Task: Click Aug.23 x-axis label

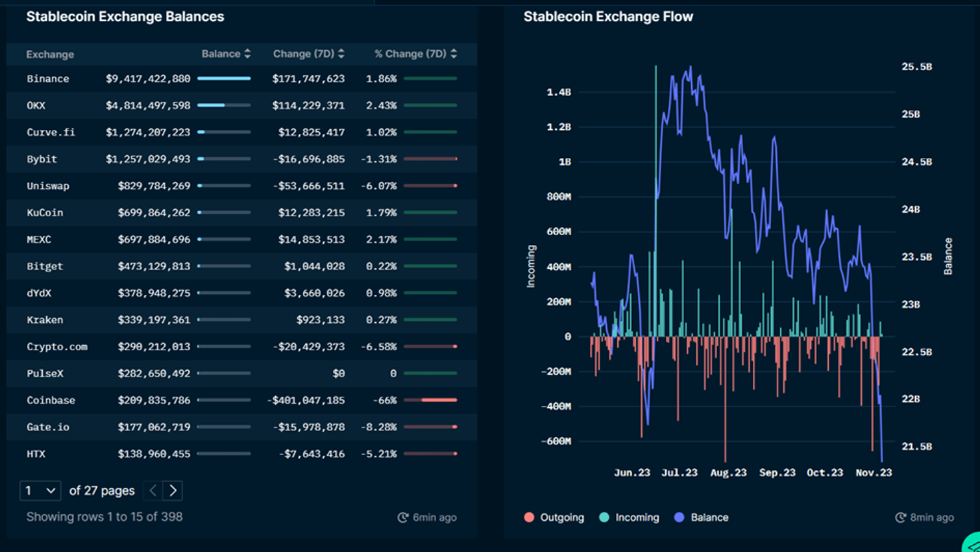Action: [728, 473]
